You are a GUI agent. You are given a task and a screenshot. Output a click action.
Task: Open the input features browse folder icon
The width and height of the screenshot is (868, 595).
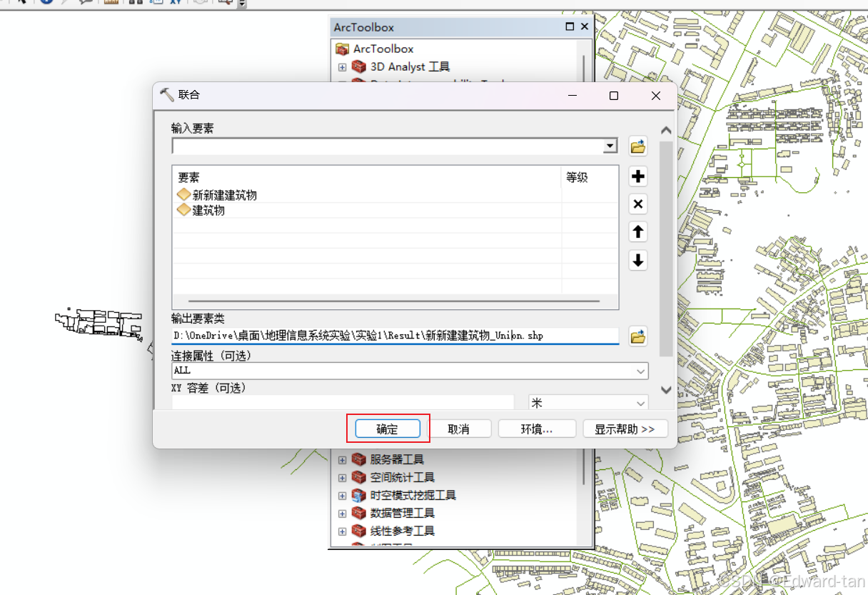coord(637,146)
